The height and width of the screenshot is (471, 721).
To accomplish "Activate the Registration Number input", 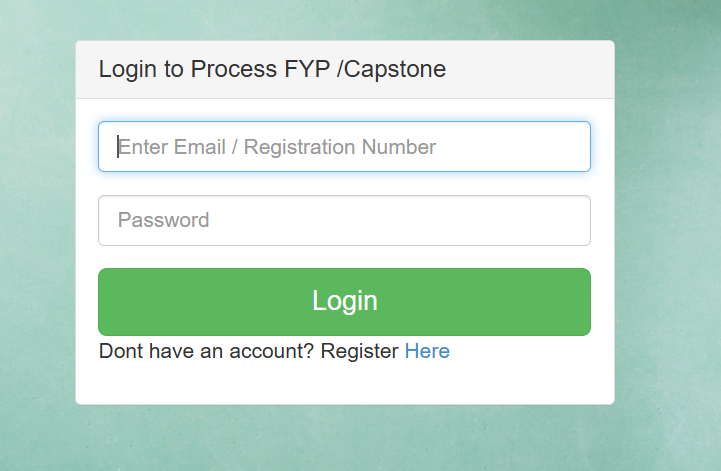I will point(344,147).
